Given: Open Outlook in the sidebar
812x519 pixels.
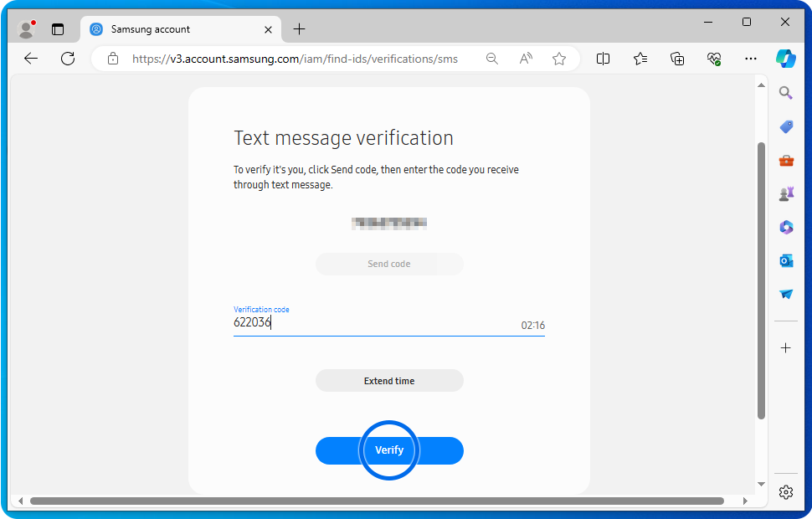Looking at the screenshot, I should pyautogui.click(x=786, y=261).
